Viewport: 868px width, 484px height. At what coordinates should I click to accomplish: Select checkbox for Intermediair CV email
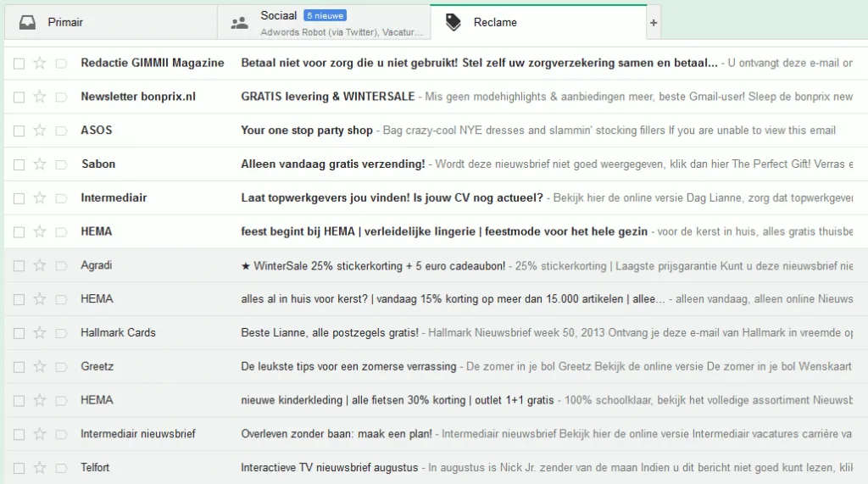[19, 198]
